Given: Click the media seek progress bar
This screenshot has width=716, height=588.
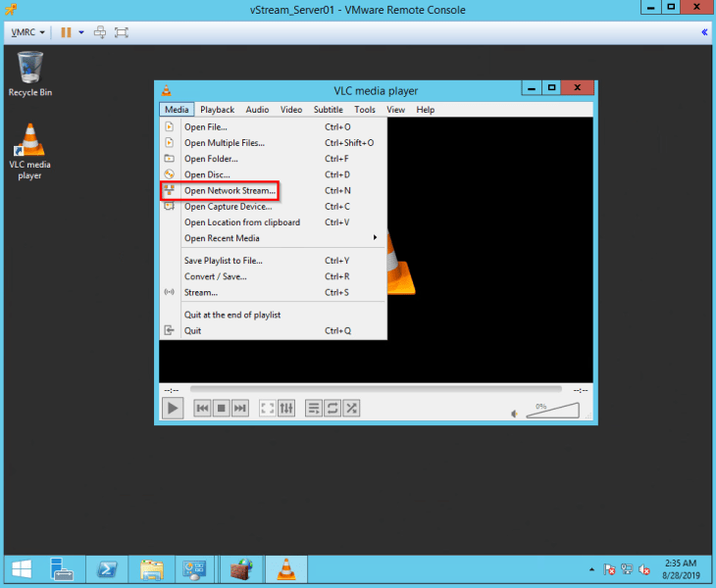Looking at the screenshot, I should coord(376,389).
